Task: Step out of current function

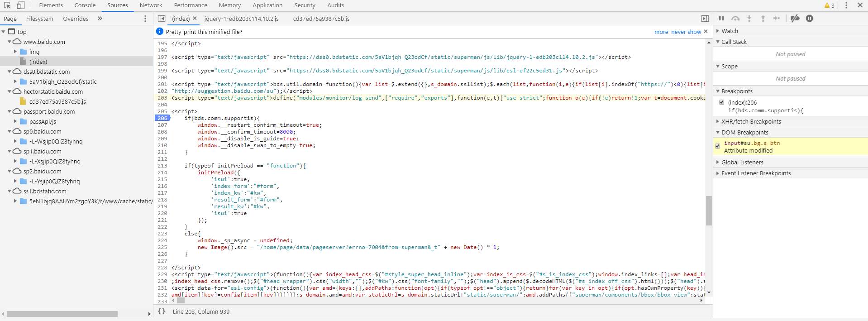Action: pyautogui.click(x=763, y=19)
